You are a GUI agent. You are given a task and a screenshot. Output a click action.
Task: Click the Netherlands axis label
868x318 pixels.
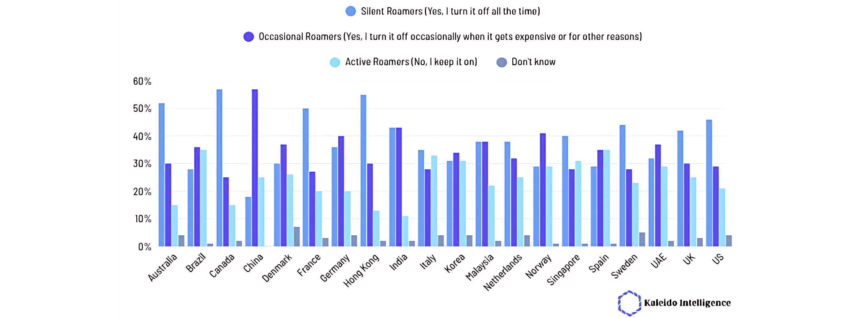point(503,272)
